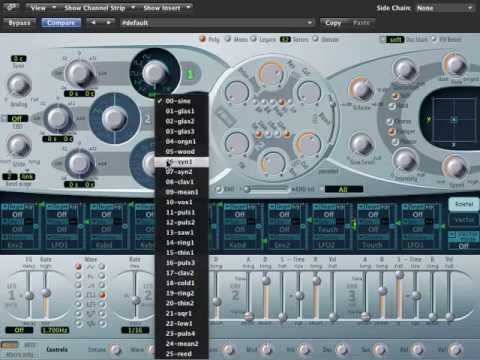Click the Compare button
The height and width of the screenshot is (360, 480).
(61, 23)
